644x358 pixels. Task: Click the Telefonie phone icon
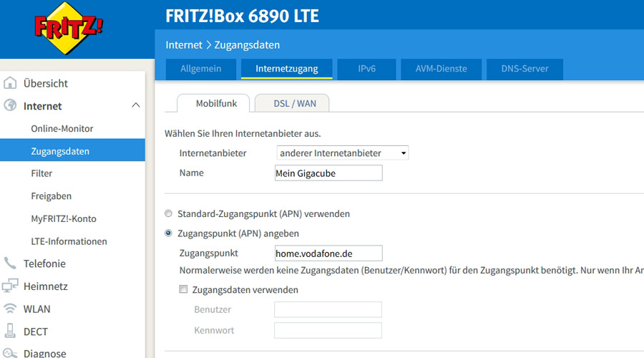(10, 263)
